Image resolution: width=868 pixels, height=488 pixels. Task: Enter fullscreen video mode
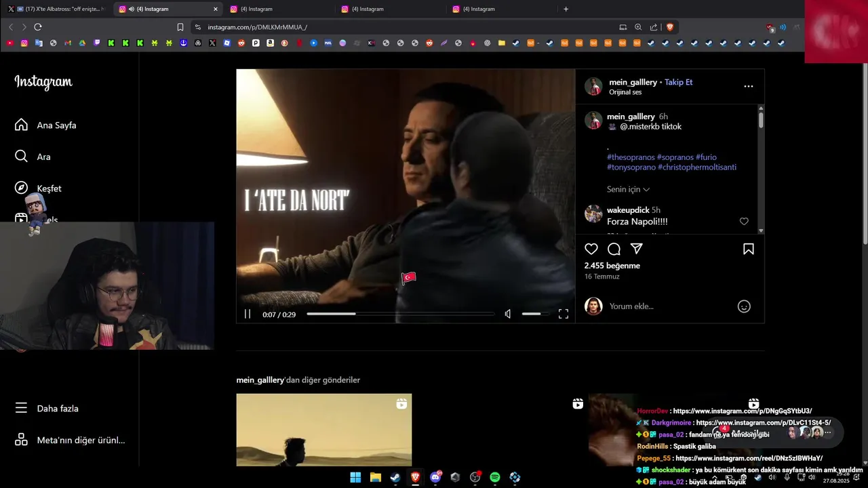tap(564, 314)
